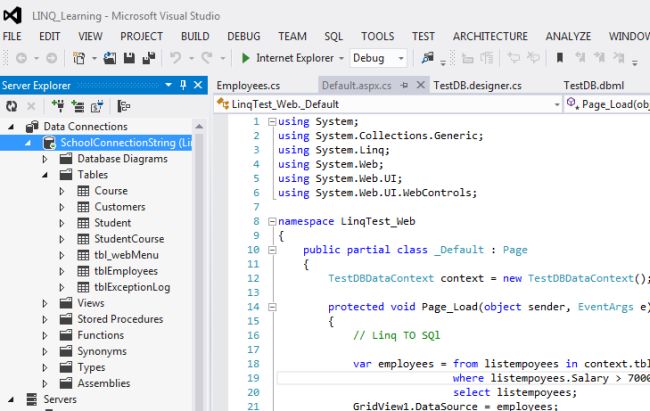This screenshot has height=411, width=650.
Task: Collapse the Tables folder
Action: tap(45, 175)
